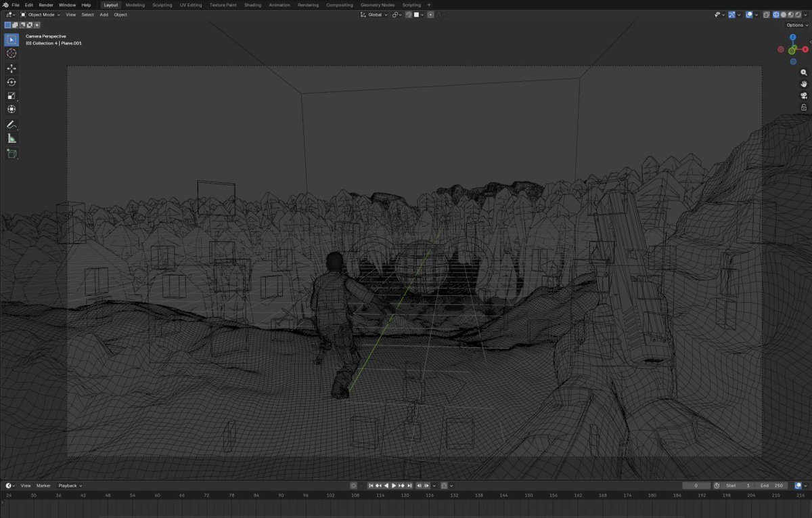Open the viewport Add menu
812x518 pixels.
click(x=104, y=15)
